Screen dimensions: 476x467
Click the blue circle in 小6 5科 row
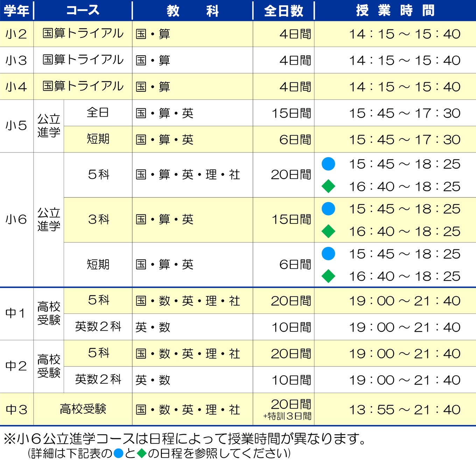(x=328, y=164)
